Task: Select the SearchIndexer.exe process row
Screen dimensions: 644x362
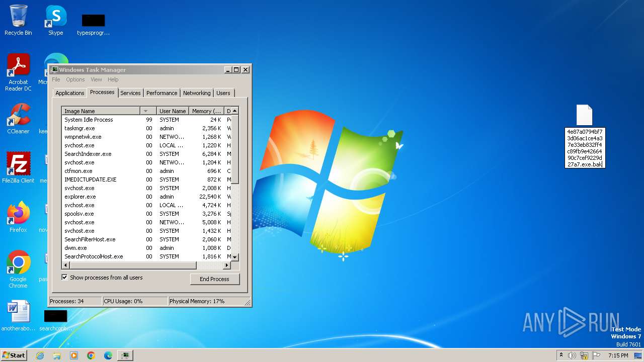Action: click(146, 154)
